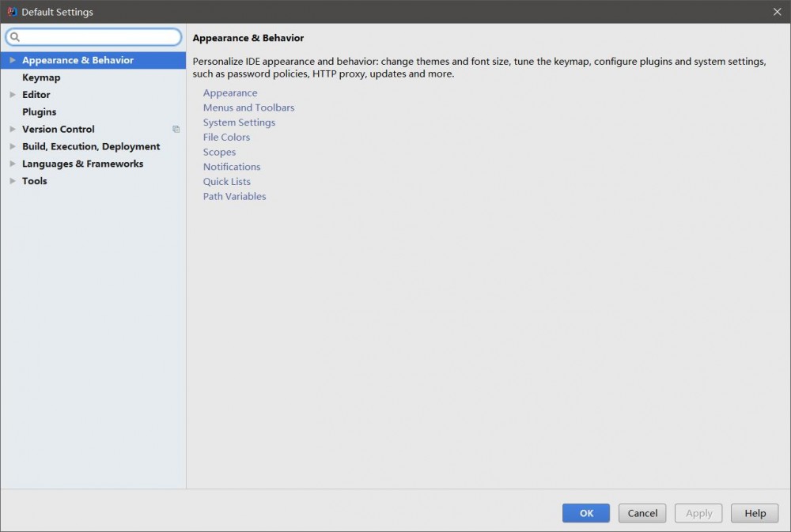Viewport: 791px width, 532px height.
Task: Open the System Settings page
Action: (239, 123)
